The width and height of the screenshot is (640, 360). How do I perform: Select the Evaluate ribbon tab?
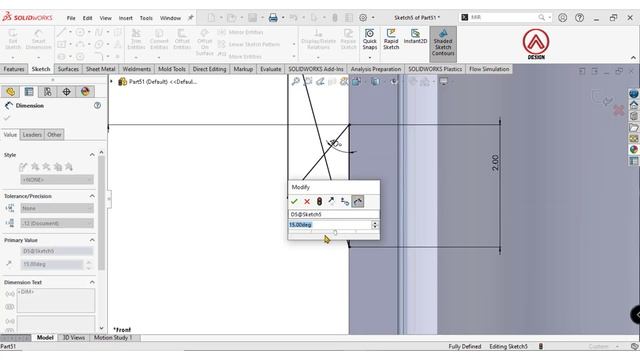[271, 69]
